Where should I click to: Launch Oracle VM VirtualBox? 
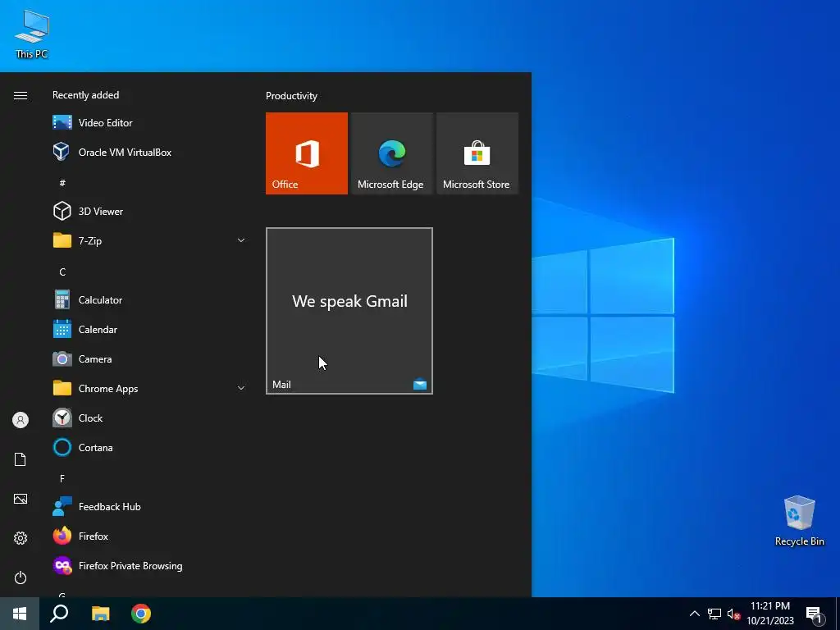[x=149, y=152]
